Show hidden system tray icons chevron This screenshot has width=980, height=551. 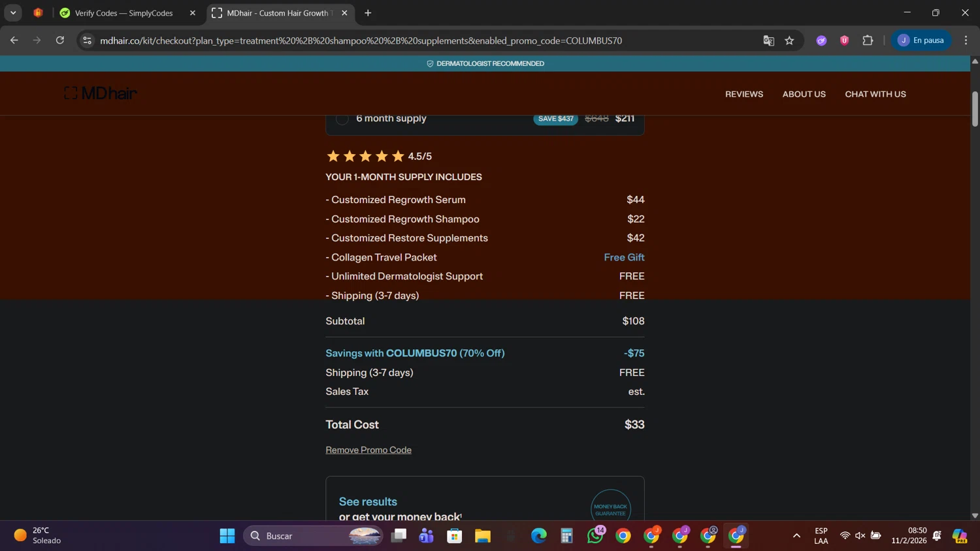796,536
